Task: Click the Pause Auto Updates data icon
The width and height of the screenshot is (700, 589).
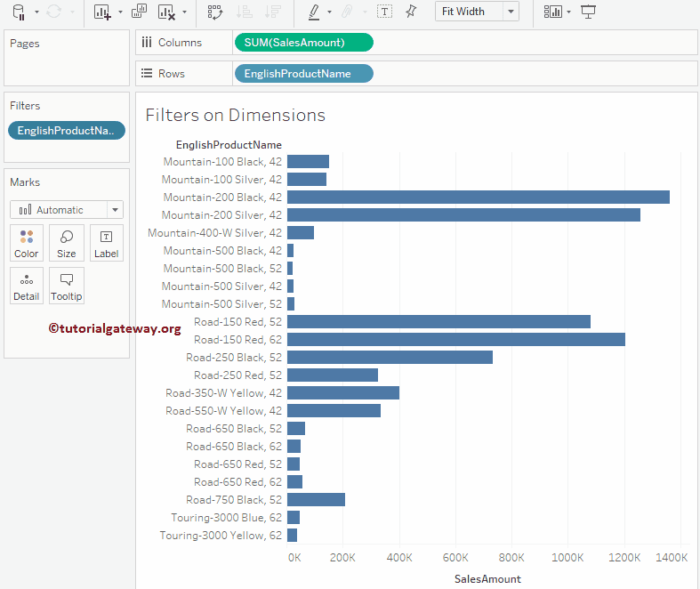Action: point(20,12)
